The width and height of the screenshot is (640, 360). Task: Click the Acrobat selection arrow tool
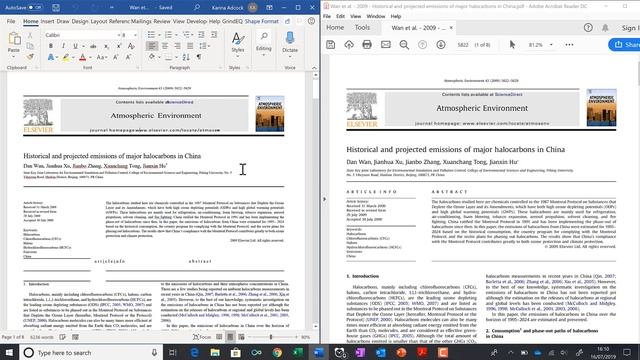(512, 44)
